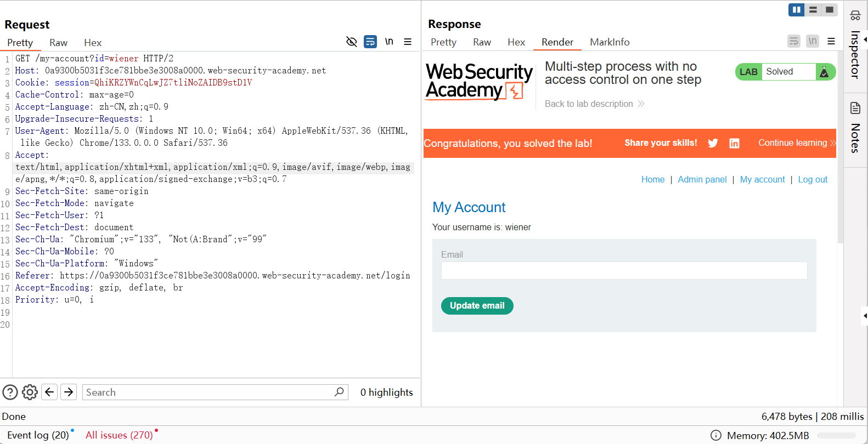Click the Email input field
This screenshot has width=868, height=444.
click(x=624, y=270)
